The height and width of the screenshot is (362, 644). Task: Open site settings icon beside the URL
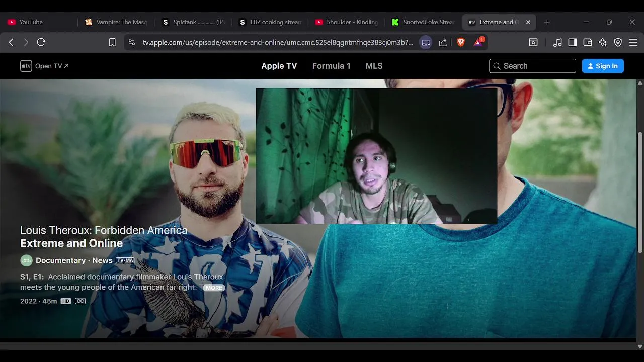[x=132, y=43]
